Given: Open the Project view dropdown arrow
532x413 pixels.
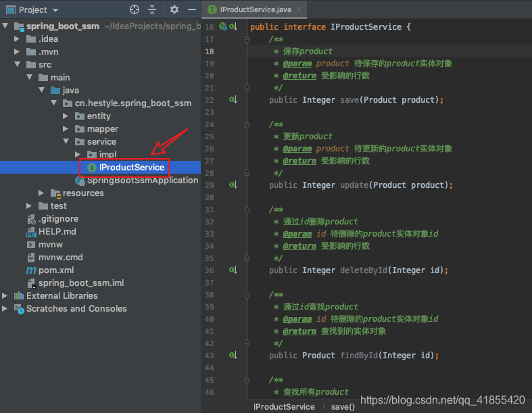Looking at the screenshot, I should coord(55,10).
